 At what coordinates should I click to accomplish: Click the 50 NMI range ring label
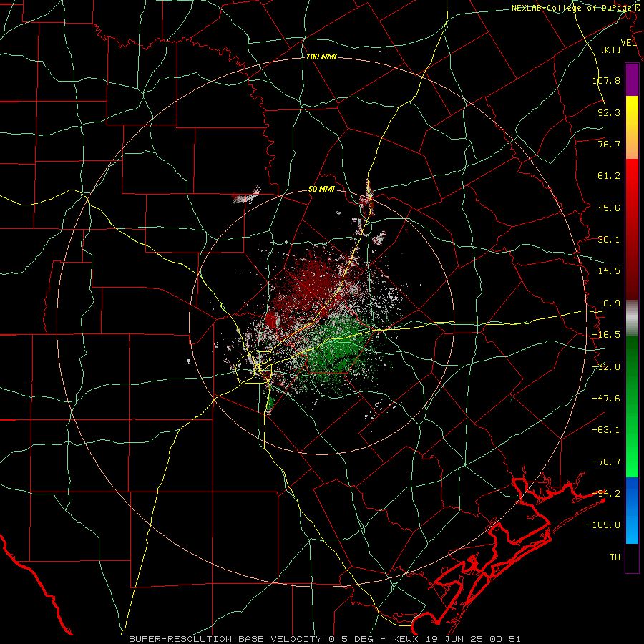(321, 189)
